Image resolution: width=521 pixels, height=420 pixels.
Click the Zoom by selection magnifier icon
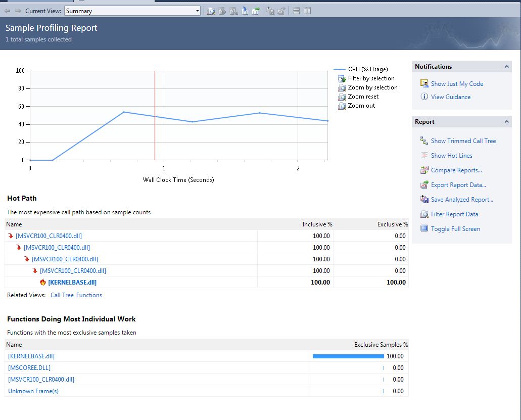(x=341, y=87)
